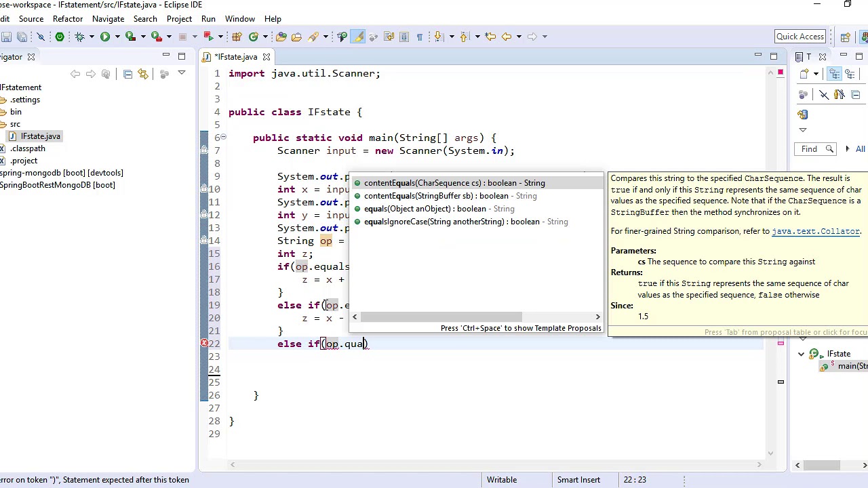The width and height of the screenshot is (868, 488).
Task: Click Collapse All in navigator panel
Action: pos(127,74)
